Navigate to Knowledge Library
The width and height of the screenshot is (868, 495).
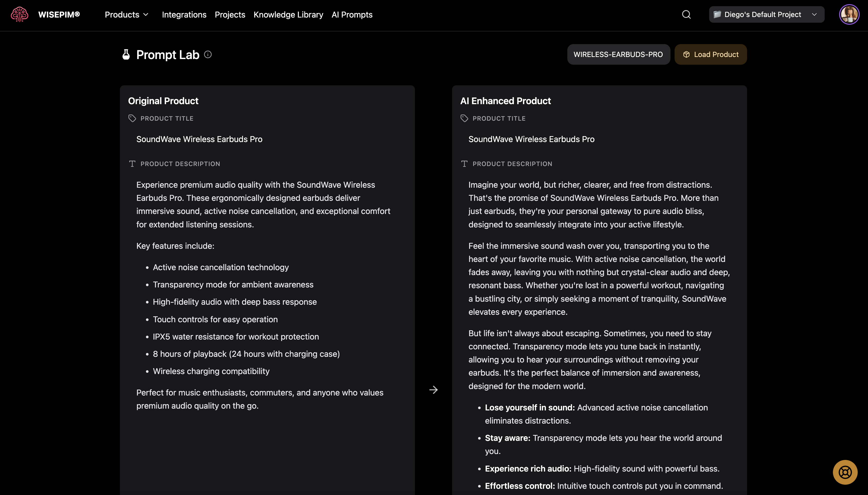[288, 15]
